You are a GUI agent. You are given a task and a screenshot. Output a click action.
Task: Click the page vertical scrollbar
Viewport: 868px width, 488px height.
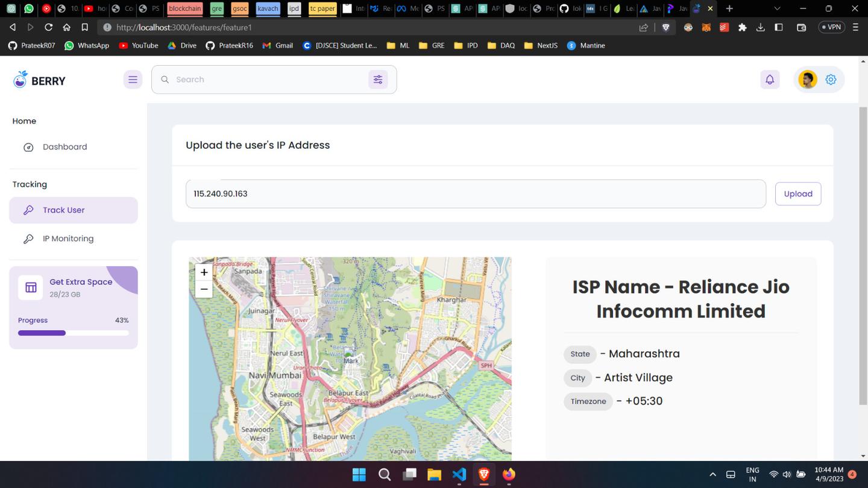(x=863, y=255)
